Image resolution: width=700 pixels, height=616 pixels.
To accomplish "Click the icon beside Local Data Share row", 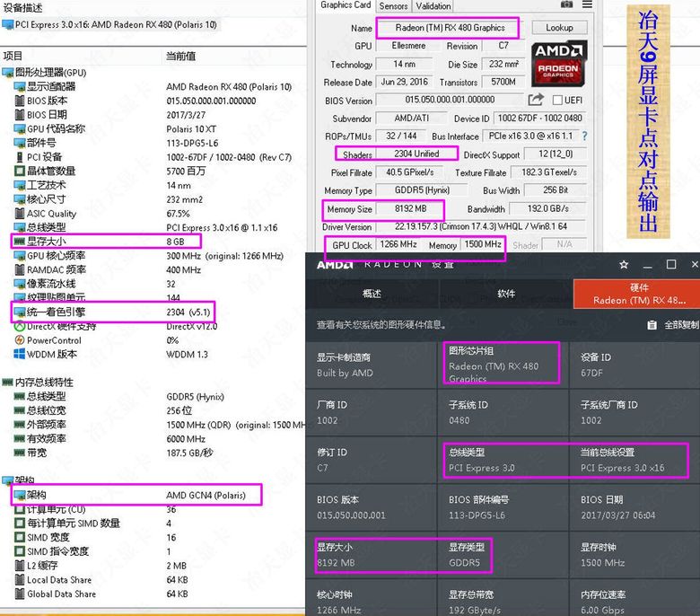I will coord(19,580).
